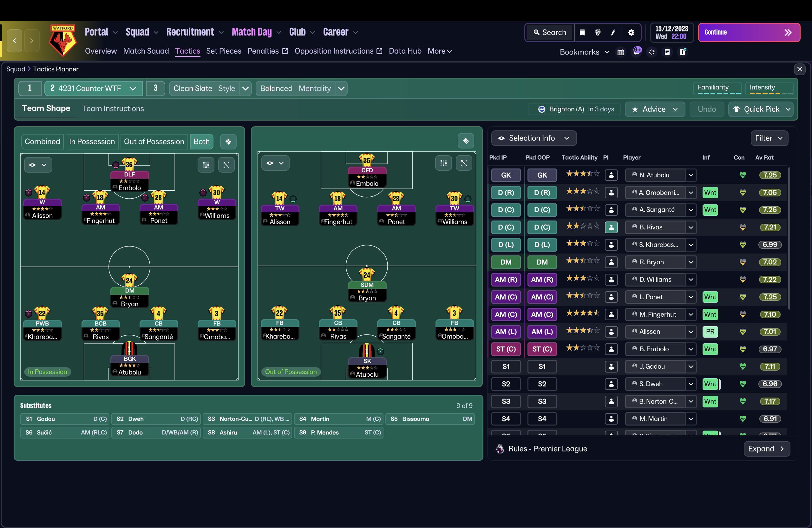The width and height of the screenshot is (812, 528).
Task: Click the grid icon on the In Possession pitch
Action: click(x=206, y=165)
